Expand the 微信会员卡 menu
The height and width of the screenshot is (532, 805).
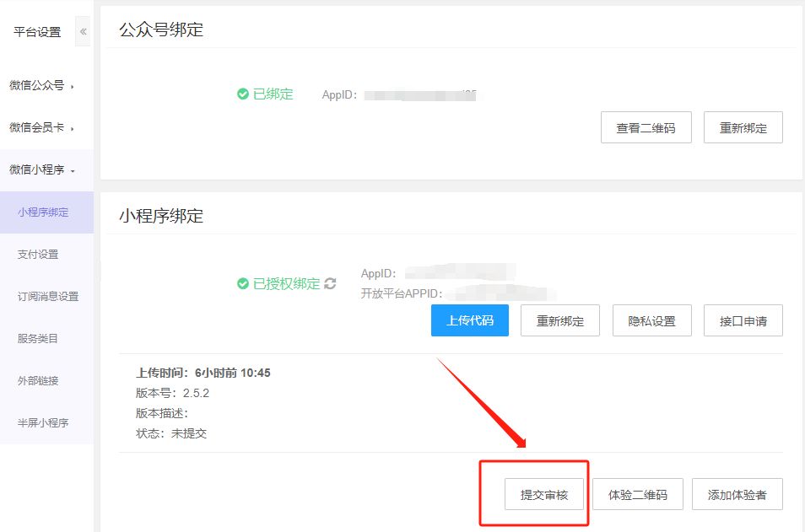click(42, 127)
